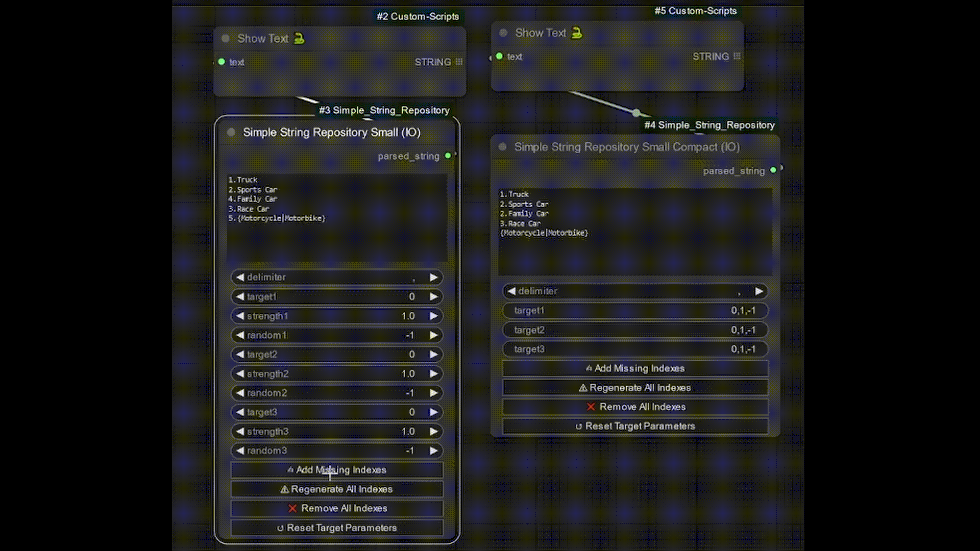Click the snake icon on Show Text node #2
Image resolution: width=980 pixels, height=551 pixels.
pyautogui.click(x=299, y=39)
